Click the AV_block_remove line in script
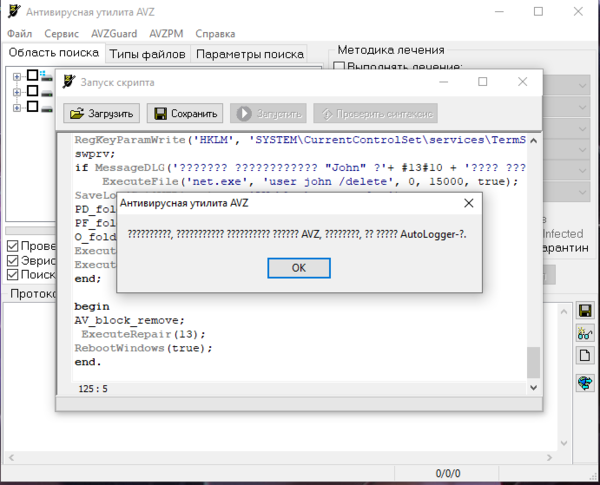600x485 pixels. (x=129, y=320)
